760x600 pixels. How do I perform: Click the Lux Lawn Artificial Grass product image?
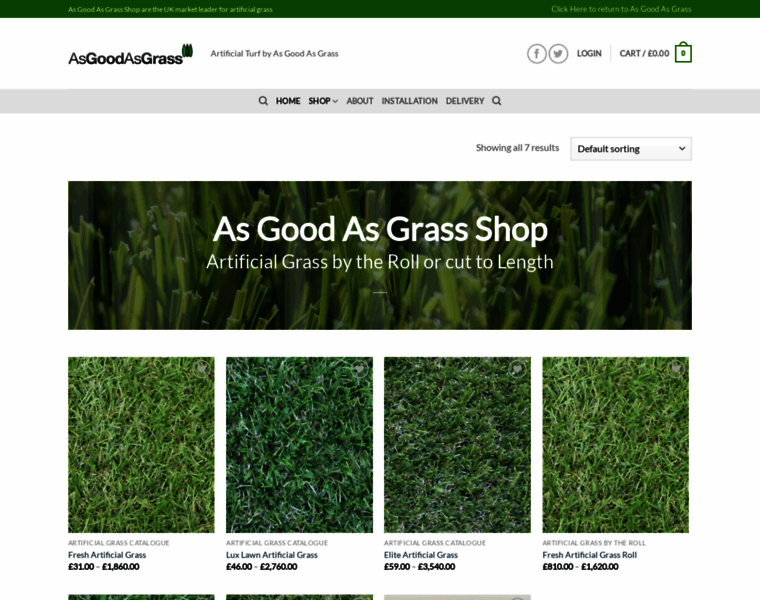pos(299,445)
